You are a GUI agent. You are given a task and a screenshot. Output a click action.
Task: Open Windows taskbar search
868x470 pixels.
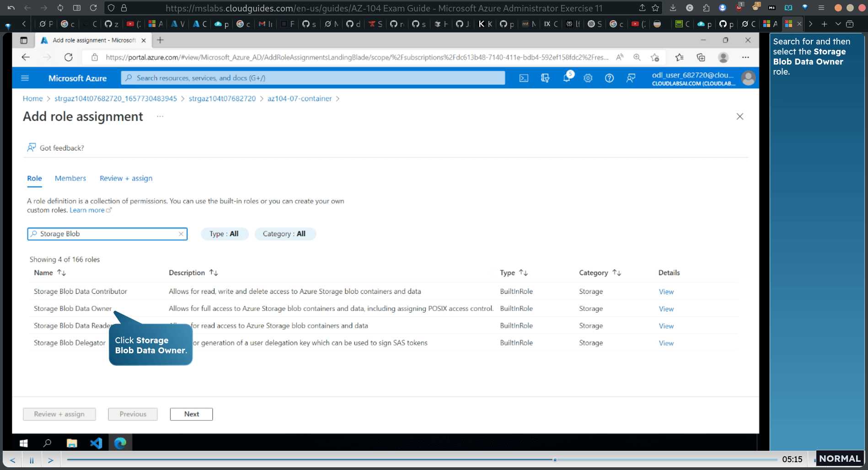point(47,443)
